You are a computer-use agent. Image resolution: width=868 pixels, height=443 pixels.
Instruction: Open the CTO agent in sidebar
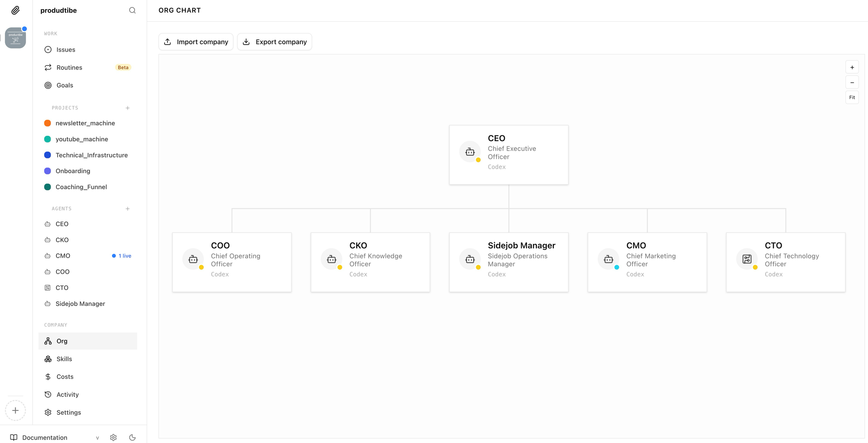point(62,288)
